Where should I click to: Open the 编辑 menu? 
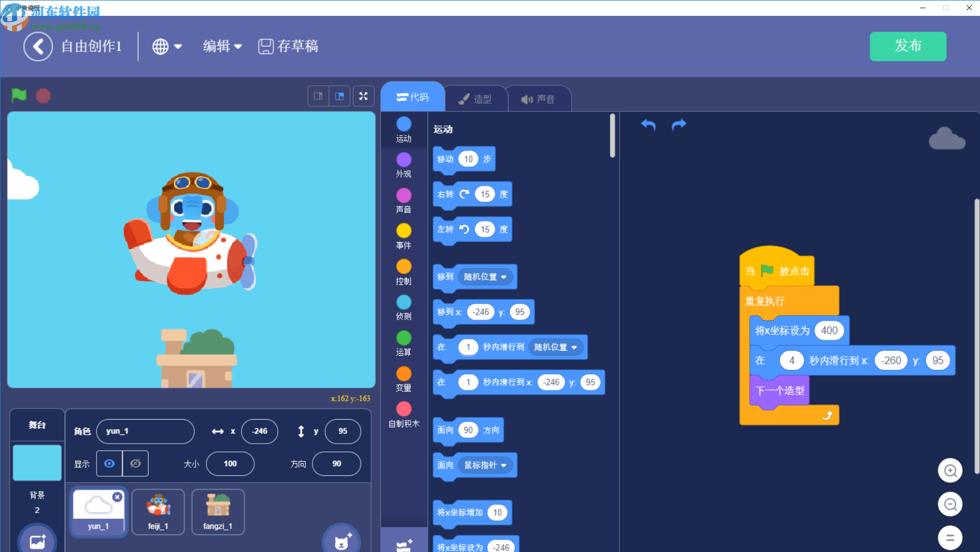click(222, 47)
